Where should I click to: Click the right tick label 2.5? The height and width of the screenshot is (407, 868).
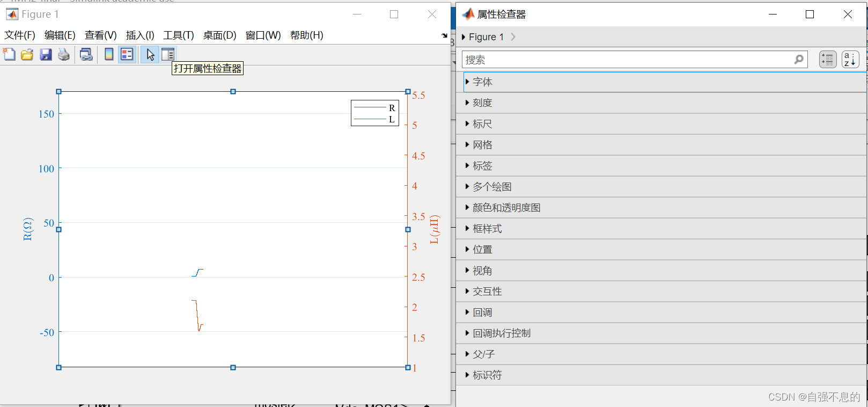pos(418,277)
